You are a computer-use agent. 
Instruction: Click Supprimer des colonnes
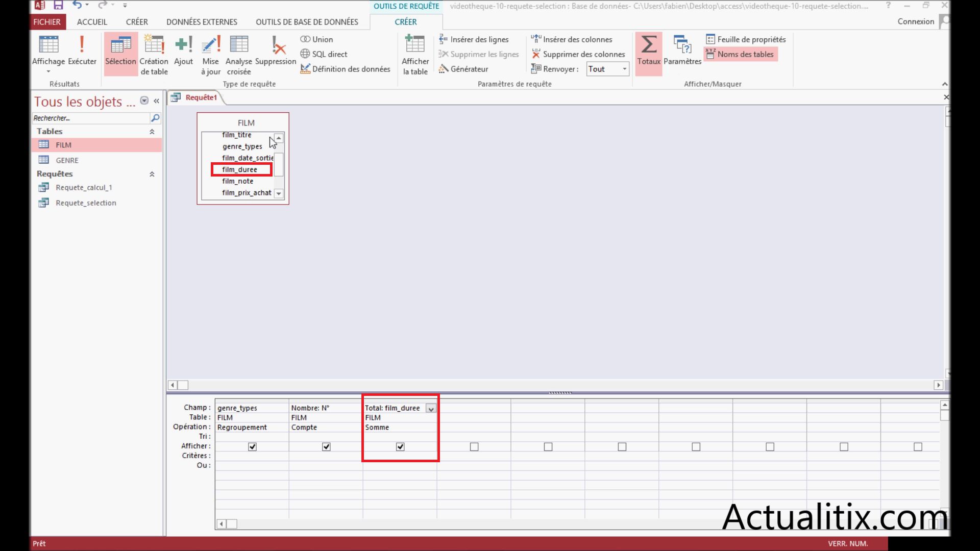coord(578,54)
